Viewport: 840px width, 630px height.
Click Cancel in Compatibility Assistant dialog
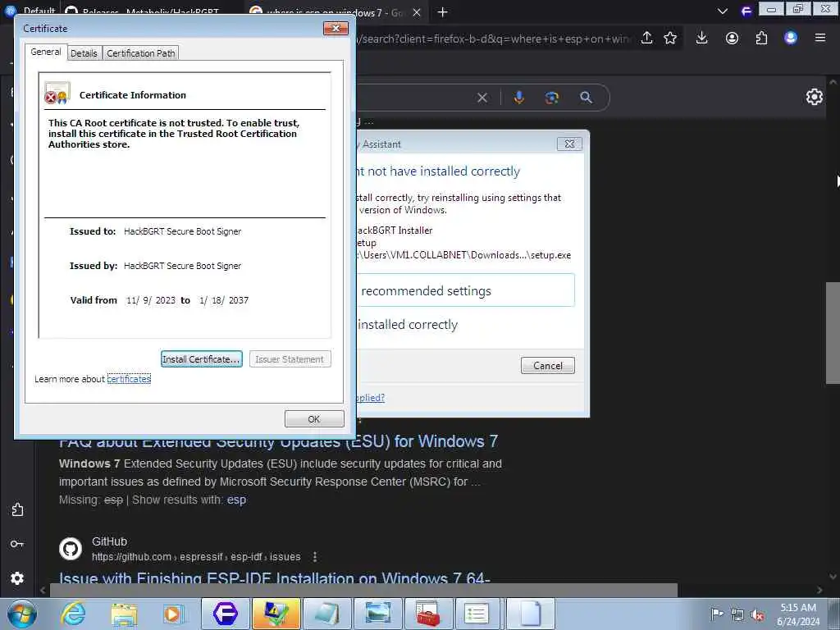[547, 365]
